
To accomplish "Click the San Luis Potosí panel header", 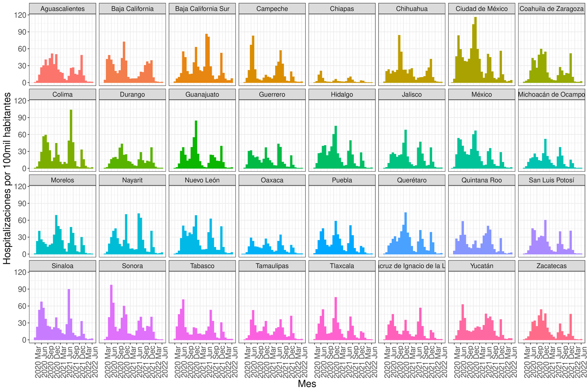I will 551,180.
